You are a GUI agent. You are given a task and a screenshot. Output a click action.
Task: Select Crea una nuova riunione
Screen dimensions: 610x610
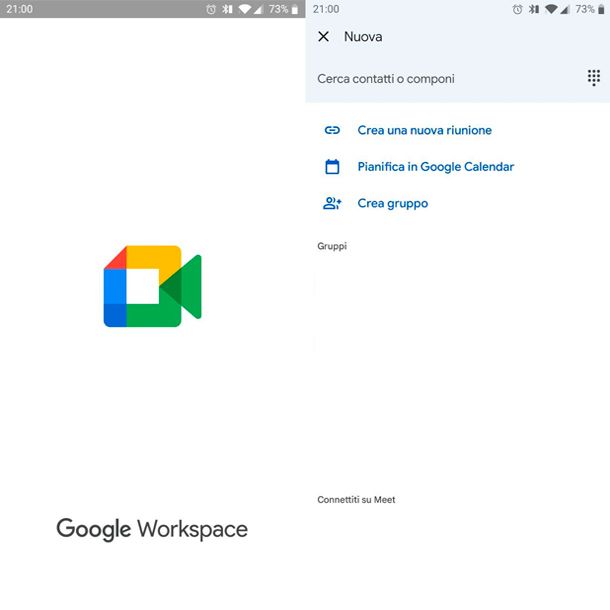pos(424,130)
